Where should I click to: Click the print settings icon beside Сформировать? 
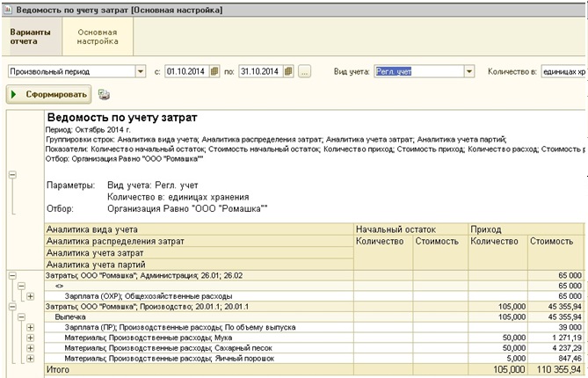pos(104,95)
